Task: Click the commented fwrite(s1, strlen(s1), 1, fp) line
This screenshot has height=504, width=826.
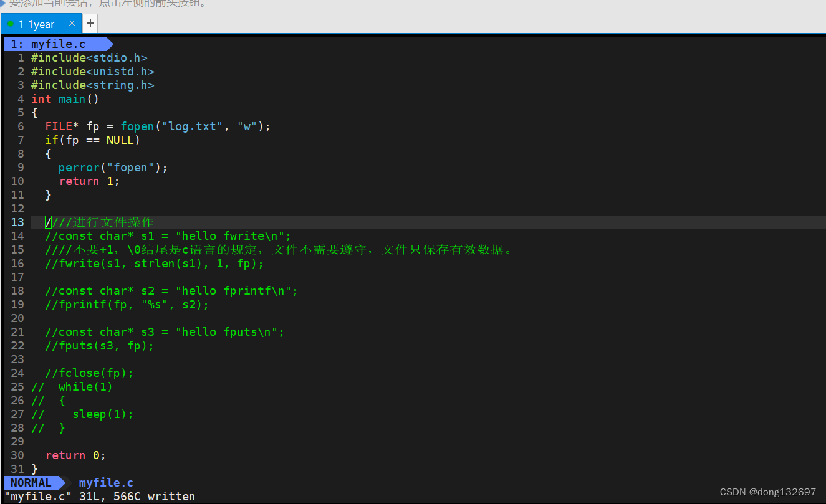Action: click(x=154, y=264)
